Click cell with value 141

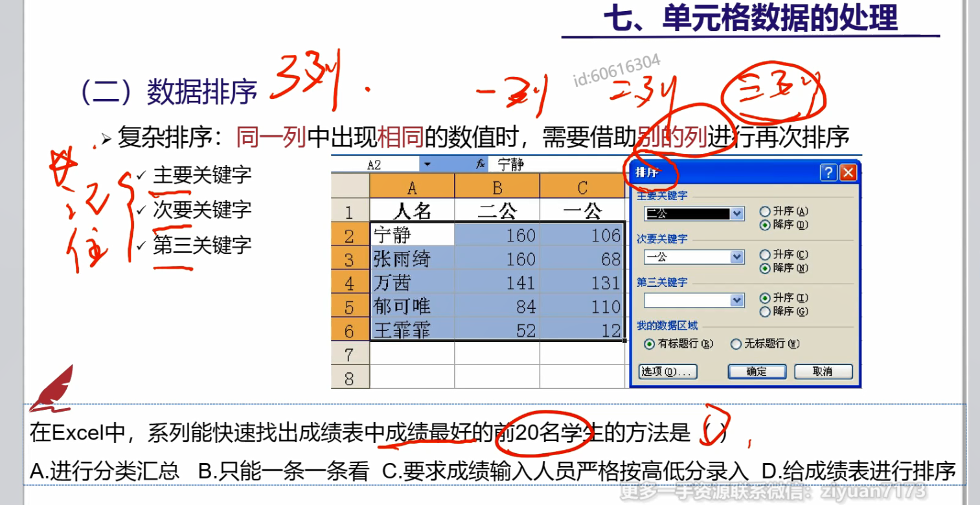(x=497, y=283)
